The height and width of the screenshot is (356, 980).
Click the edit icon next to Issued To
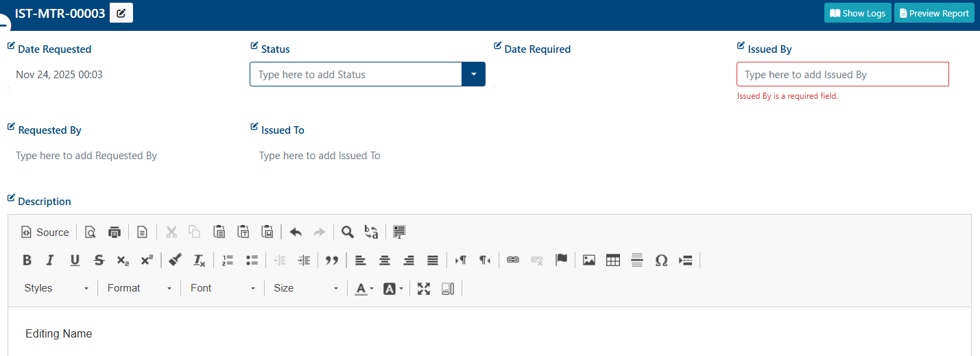point(254,127)
